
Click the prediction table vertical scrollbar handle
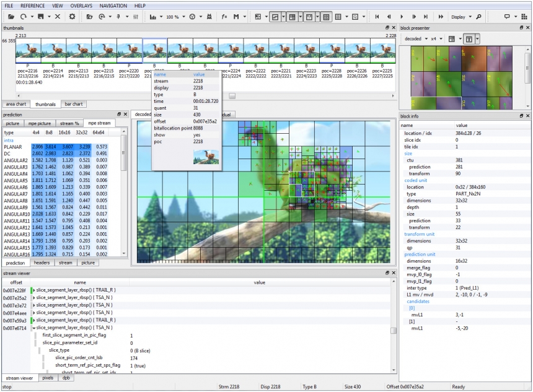pos(123,153)
